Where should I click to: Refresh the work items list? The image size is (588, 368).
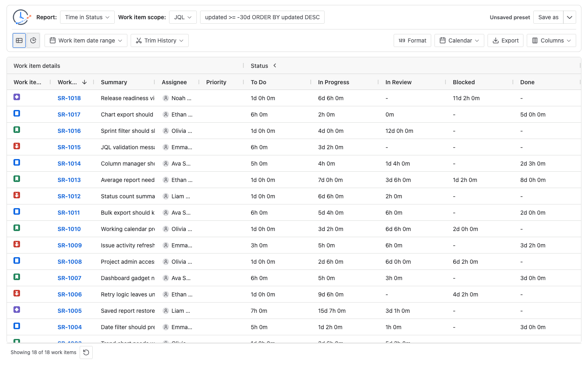[x=86, y=352]
